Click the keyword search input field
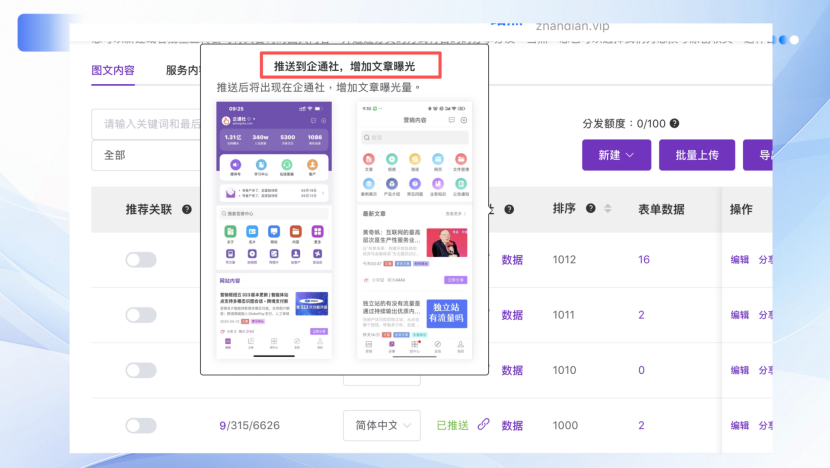830x468 pixels. 146,124
